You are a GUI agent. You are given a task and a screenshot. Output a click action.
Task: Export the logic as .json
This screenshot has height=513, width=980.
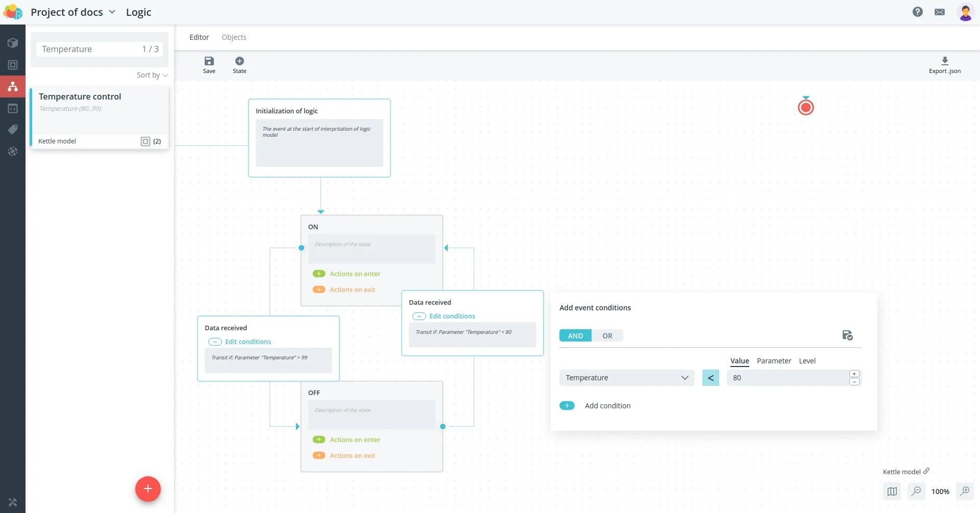coord(944,65)
